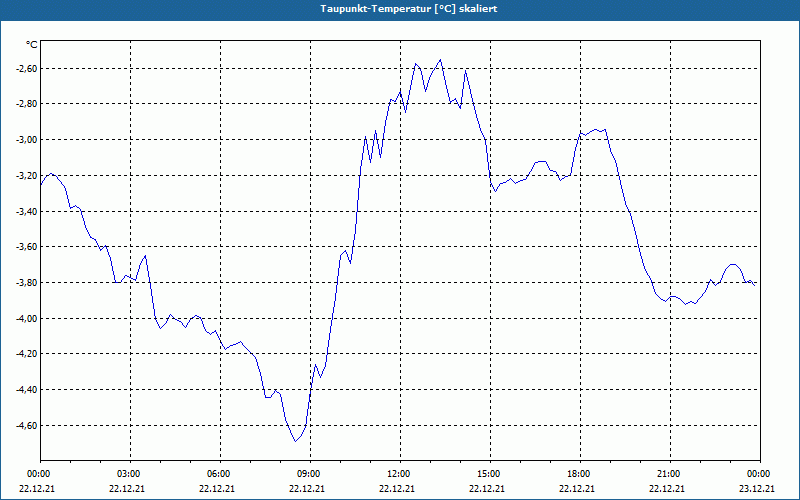Click the 03:00 time label
The image size is (800, 500).
[x=127, y=474]
